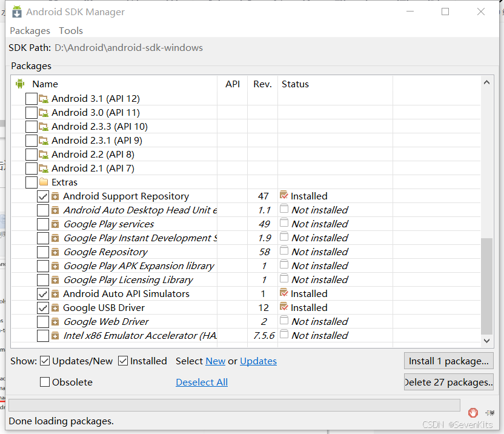This screenshot has width=504, height=434.
Task: Click package icon of Android Auto API Simulators
Action: pyautogui.click(x=55, y=294)
